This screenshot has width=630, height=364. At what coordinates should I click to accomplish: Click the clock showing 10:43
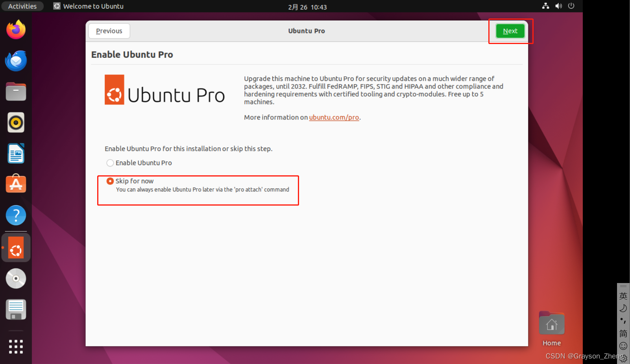(307, 7)
